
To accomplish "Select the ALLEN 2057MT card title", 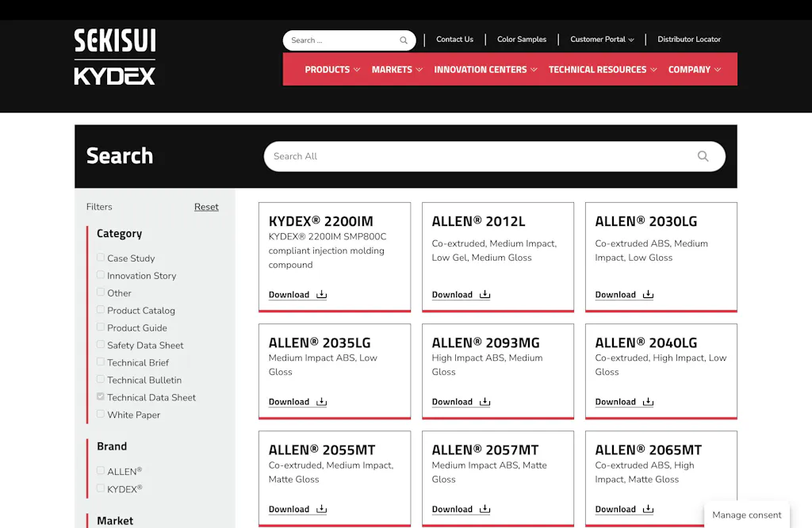I will pos(485,450).
